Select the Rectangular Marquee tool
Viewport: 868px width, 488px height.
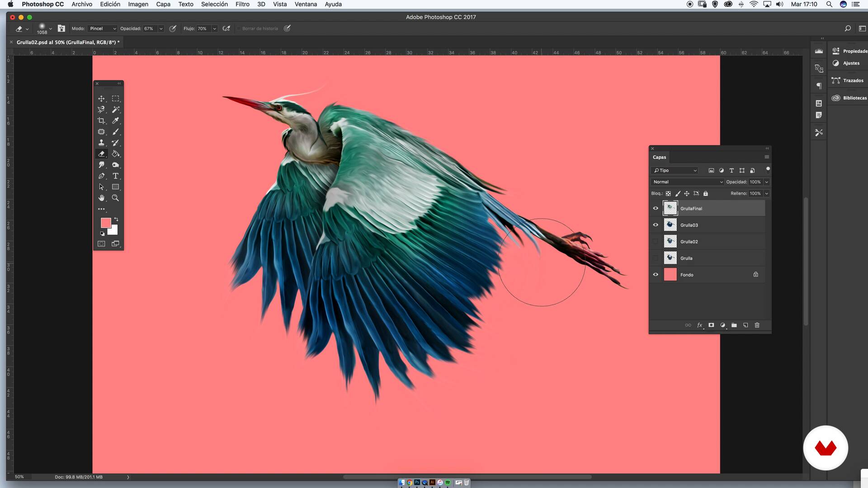116,99
